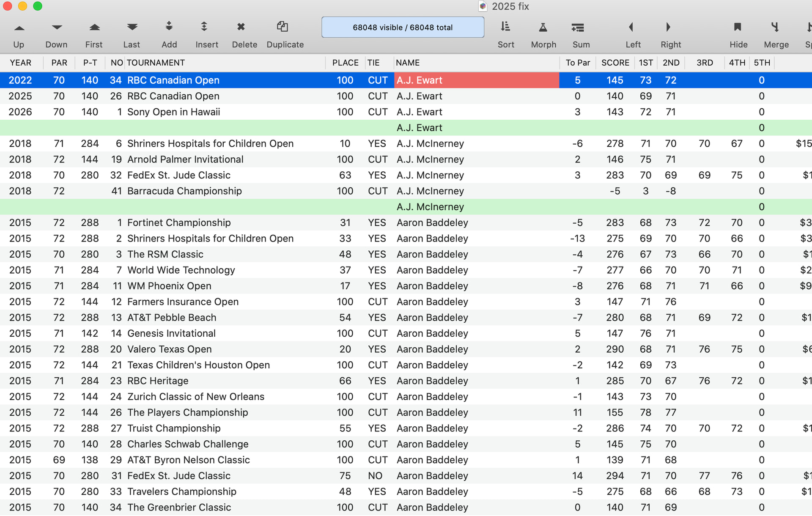The image size is (812, 516).
Task: Click the Hide column icon
Action: (738, 27)
